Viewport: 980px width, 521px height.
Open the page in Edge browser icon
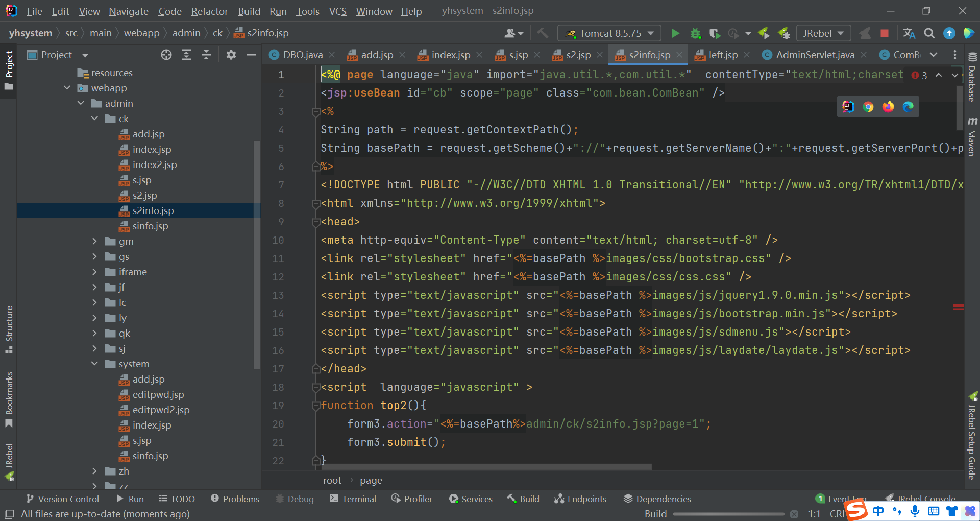[908, 107]
